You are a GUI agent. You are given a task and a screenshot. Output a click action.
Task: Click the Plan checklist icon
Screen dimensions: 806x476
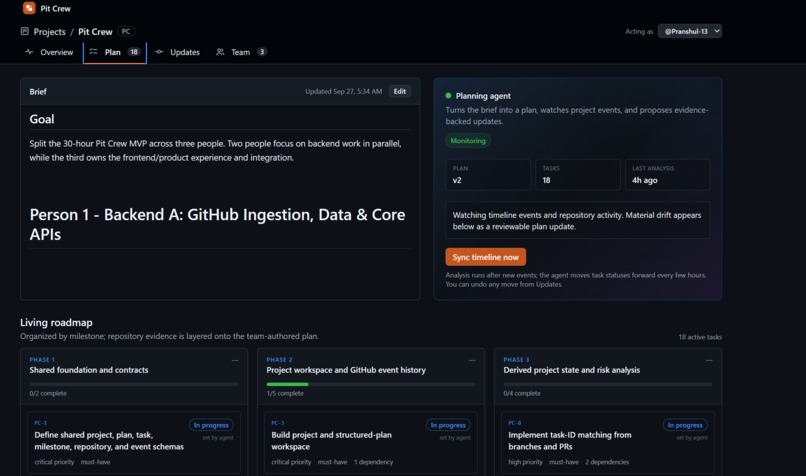94,52
